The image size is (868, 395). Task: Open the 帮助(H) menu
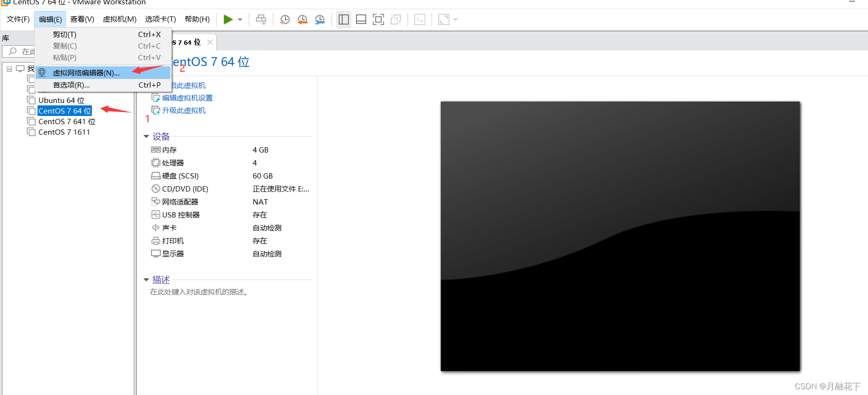tap(197, 19)
